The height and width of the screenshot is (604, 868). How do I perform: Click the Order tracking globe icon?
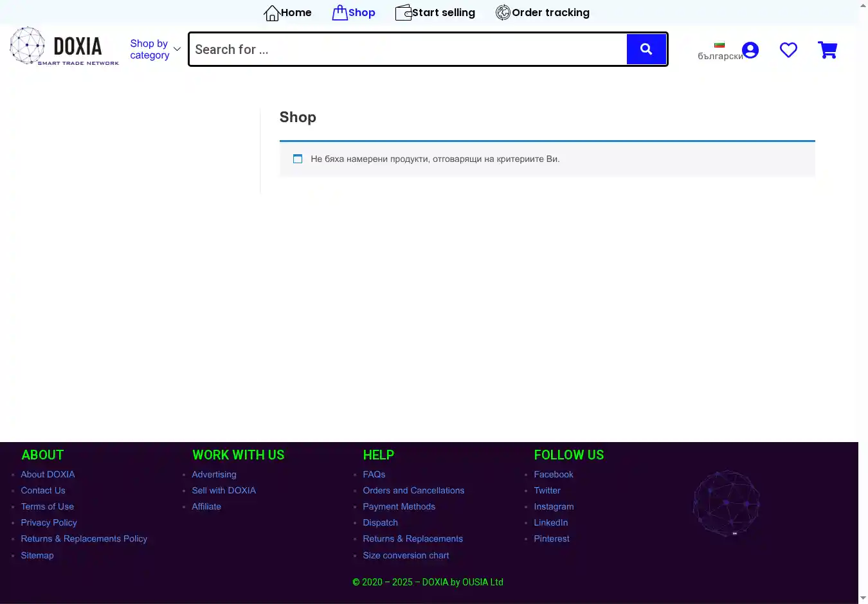[x=503, y=13]
